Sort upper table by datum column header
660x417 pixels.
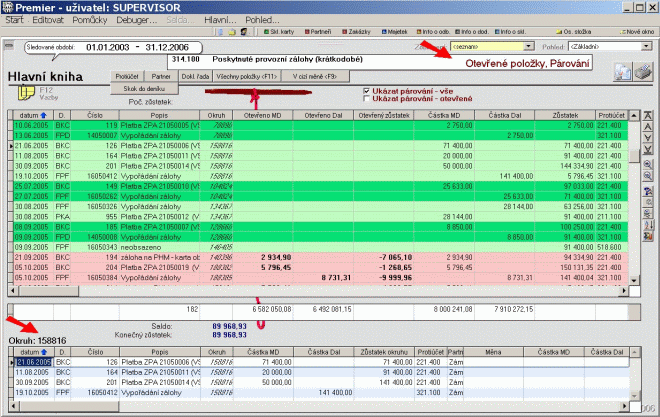pyautogui.click(x=32, y=115)
